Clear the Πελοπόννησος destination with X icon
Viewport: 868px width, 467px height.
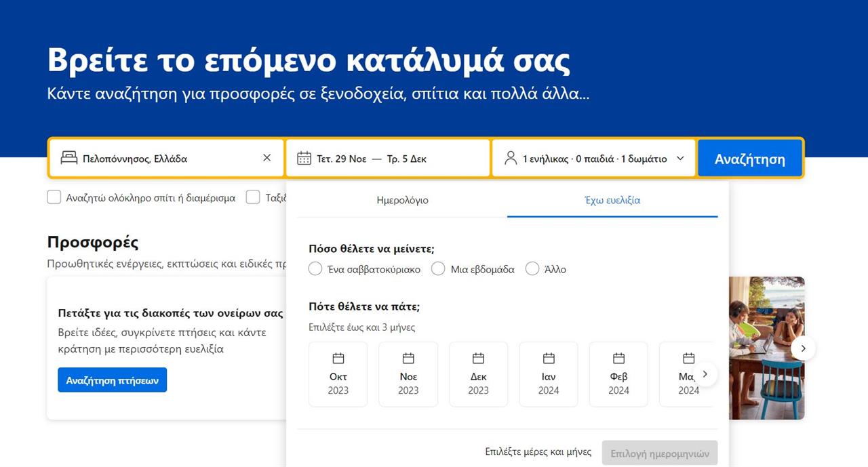tap(267, 158)
